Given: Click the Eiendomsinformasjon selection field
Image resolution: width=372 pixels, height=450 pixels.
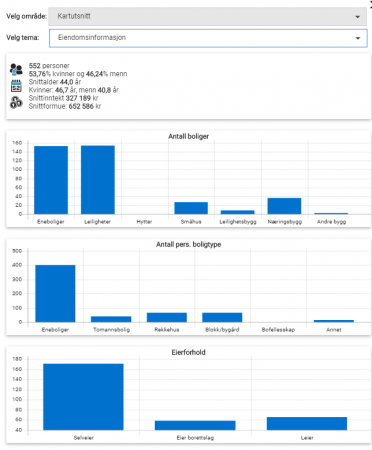Looking at the screenshot, I should [208, 38].
